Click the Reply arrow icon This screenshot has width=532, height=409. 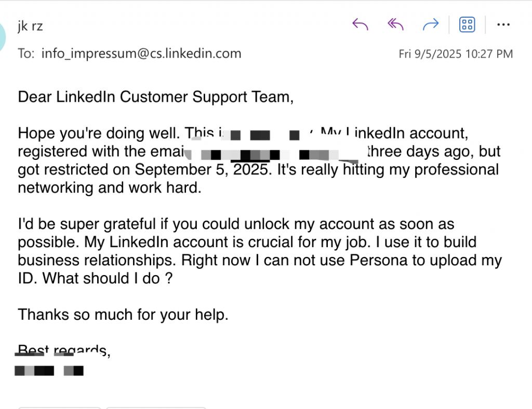point(360,24)
